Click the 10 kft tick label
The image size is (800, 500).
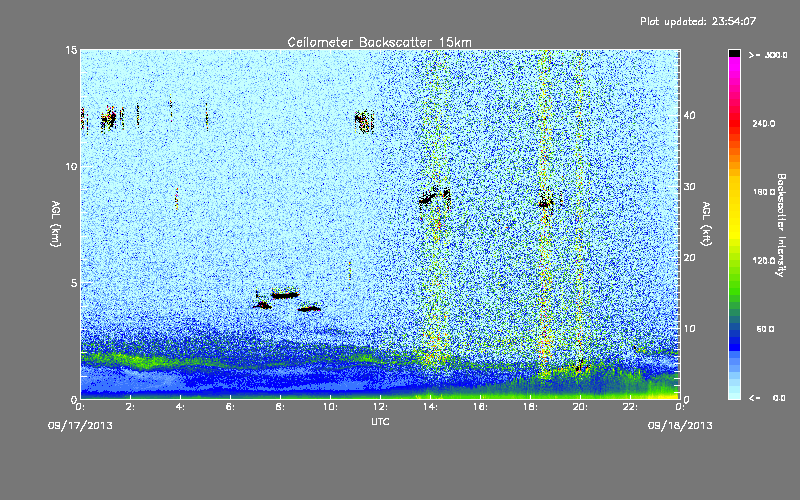(x=689, y=329)
